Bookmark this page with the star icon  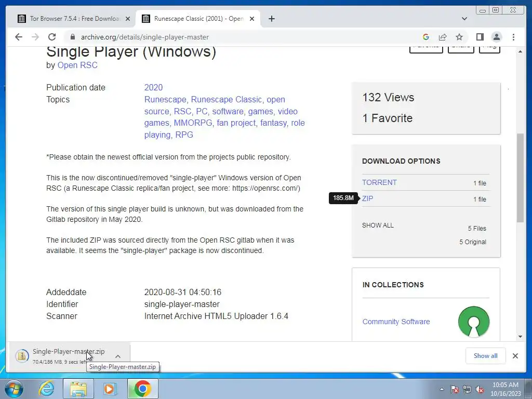click(459, 37)
